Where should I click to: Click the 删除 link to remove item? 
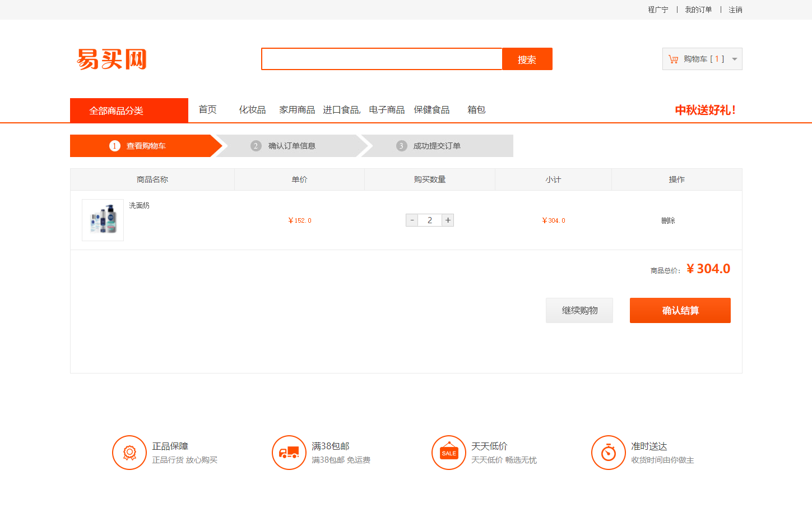pos(669,220)
